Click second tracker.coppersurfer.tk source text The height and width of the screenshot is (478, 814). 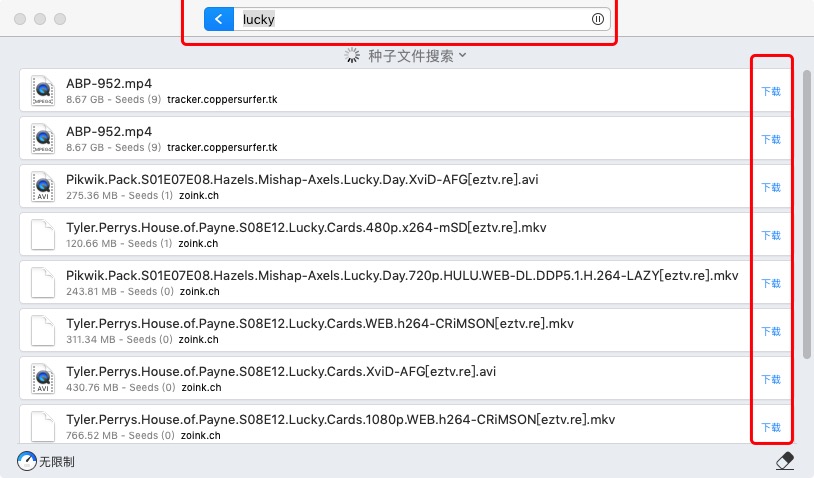(x=222, y=147)
